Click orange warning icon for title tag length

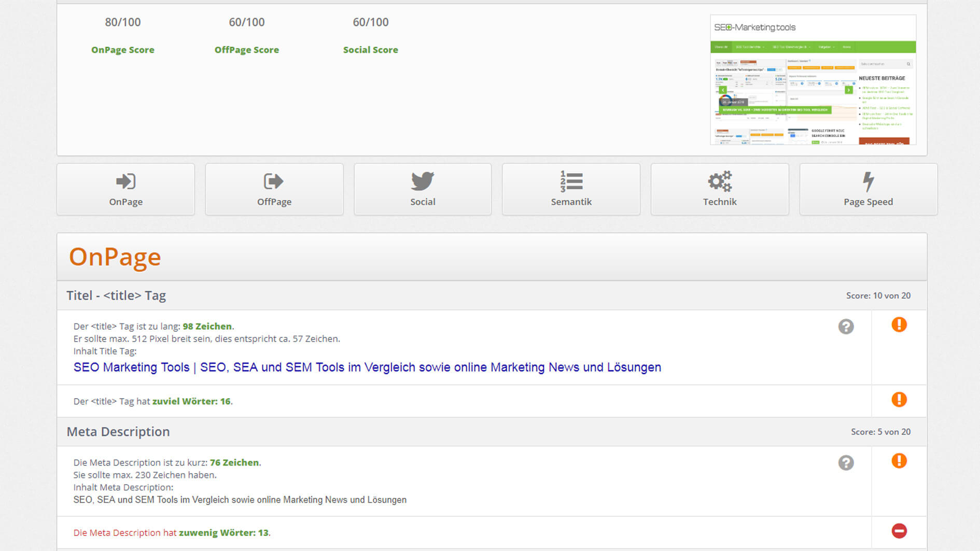pyautogui.click(x=899, y=325)
